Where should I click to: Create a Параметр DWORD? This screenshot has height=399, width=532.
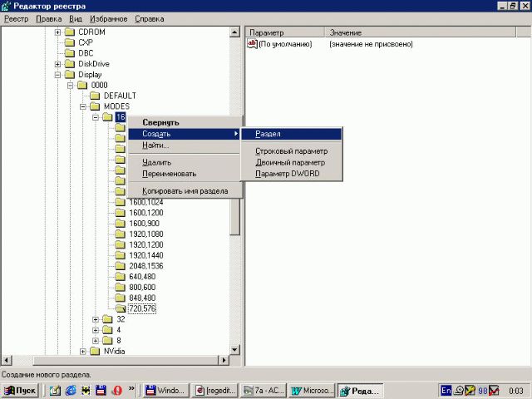coord(292,174)
